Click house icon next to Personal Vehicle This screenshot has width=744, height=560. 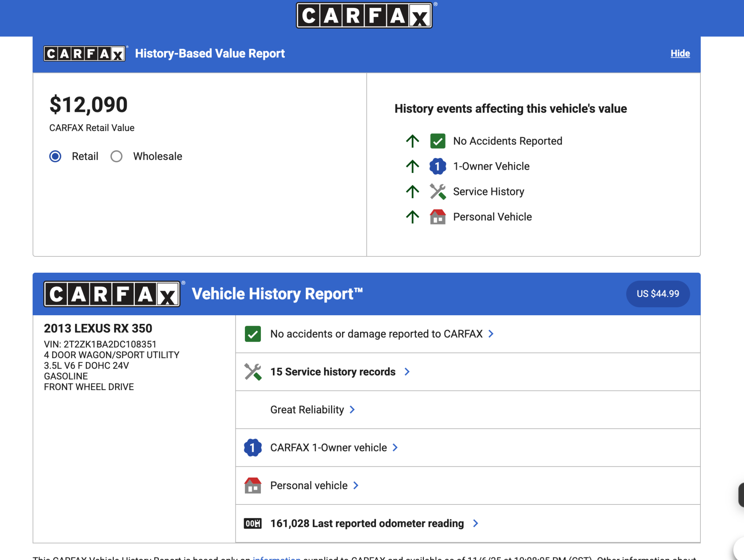(x=437, y=217)
